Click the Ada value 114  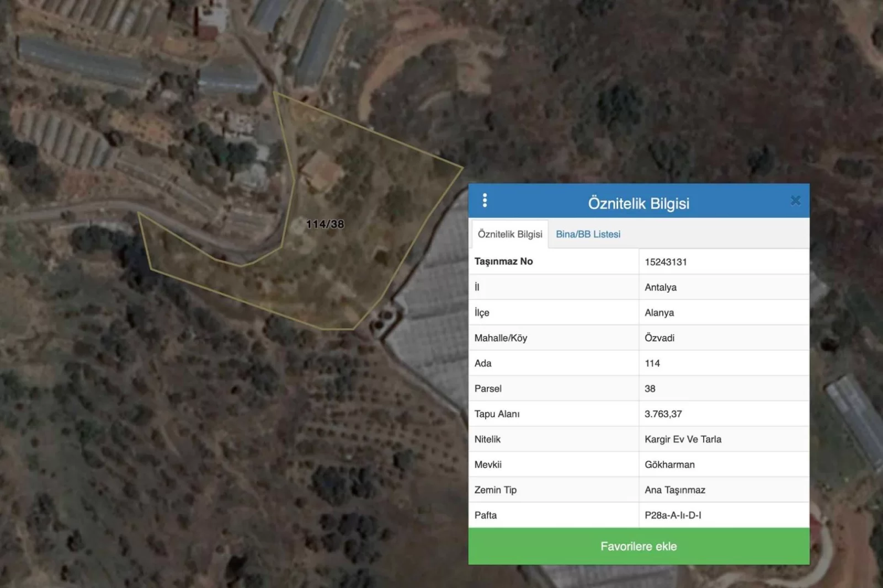[x=652, y=364]
